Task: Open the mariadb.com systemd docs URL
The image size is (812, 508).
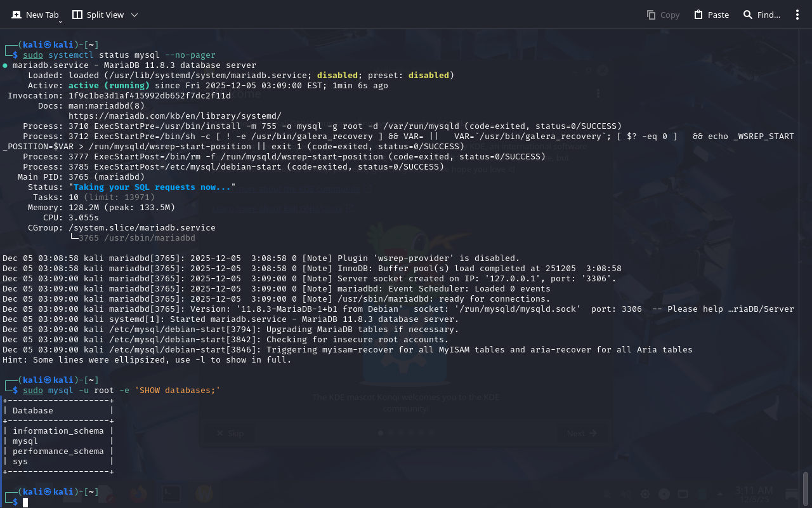Action: point(174,116)
